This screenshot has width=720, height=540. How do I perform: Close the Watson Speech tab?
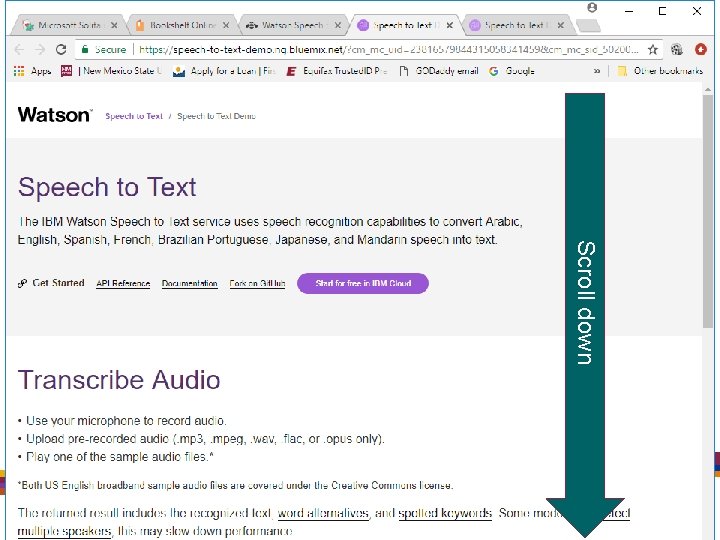coord(338,25)
